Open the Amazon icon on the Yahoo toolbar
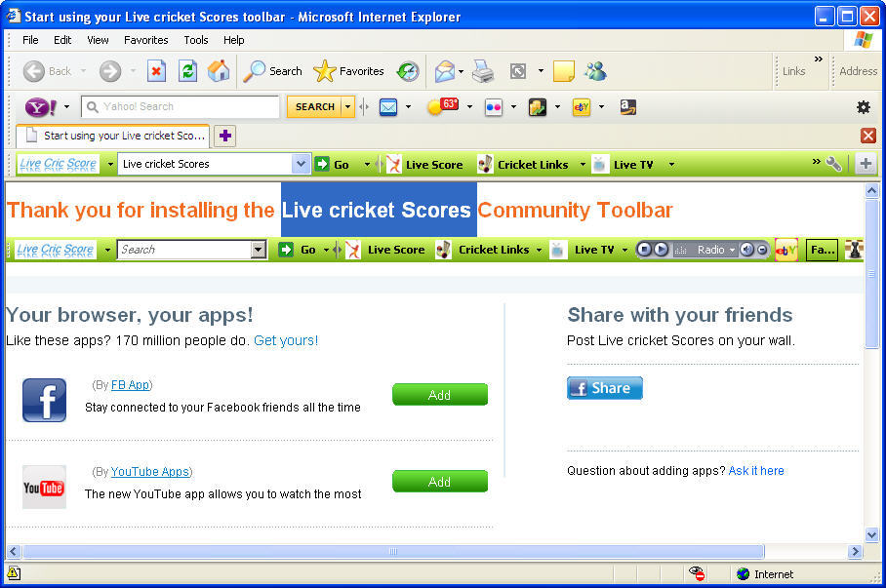 coord(629,108)
